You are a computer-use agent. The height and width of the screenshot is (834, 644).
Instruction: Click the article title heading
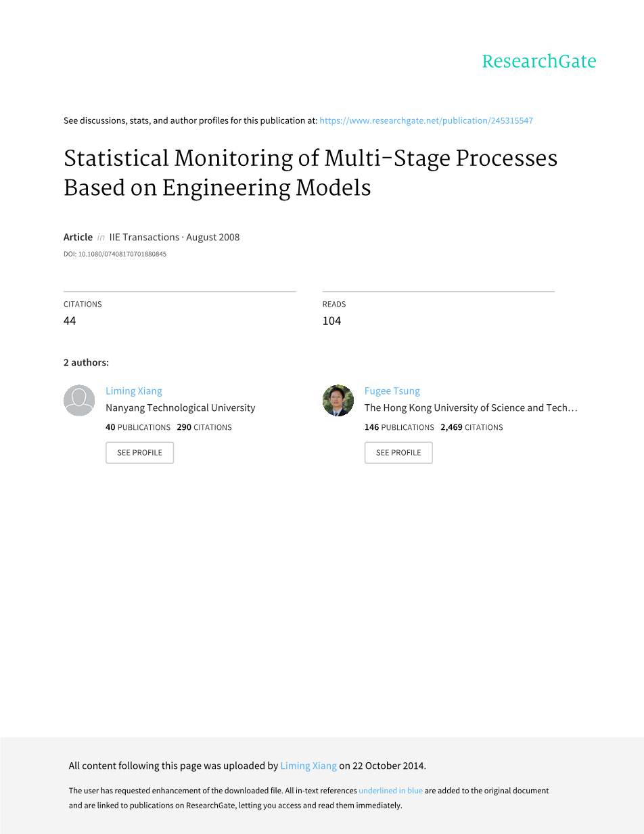310,173
